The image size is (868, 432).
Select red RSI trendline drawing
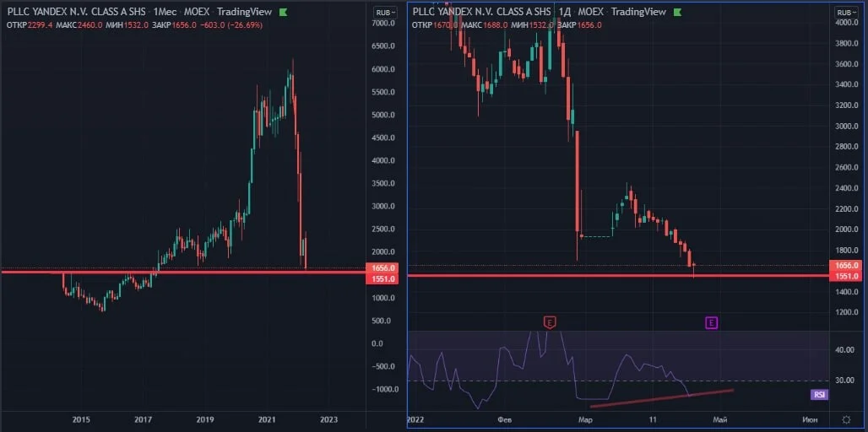662,398
